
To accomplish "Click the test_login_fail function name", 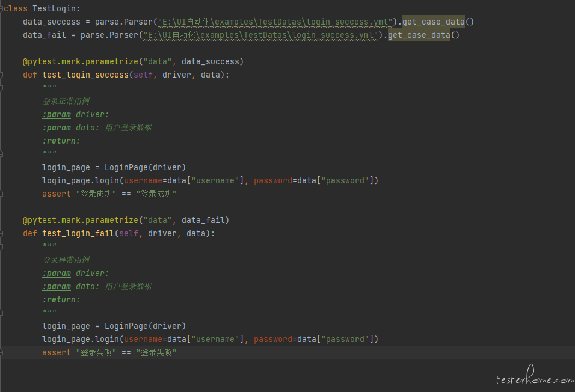I will [x=78, y=234].
